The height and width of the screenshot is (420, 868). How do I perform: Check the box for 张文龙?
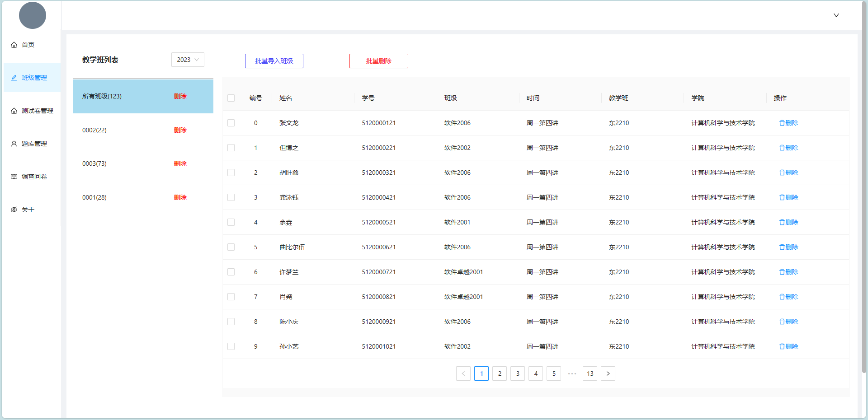(x=231, y=123)
